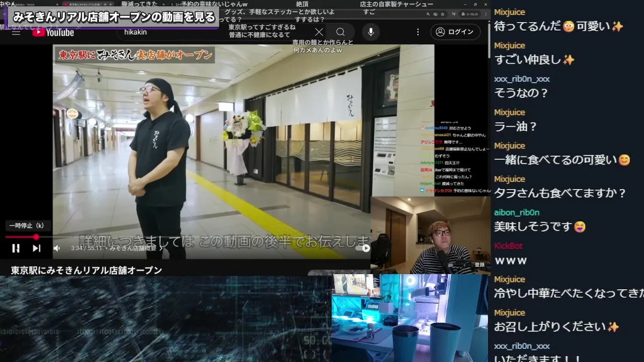644x362 pixels.
Task: Mute the video volume speaker icon
Action: pyautogui.click(x=57, y=248)
